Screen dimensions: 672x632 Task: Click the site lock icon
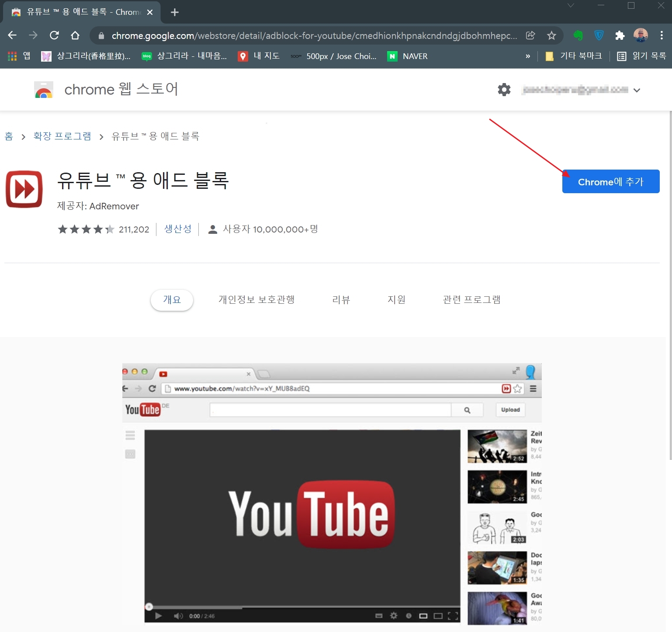click(x=101, y=36)
